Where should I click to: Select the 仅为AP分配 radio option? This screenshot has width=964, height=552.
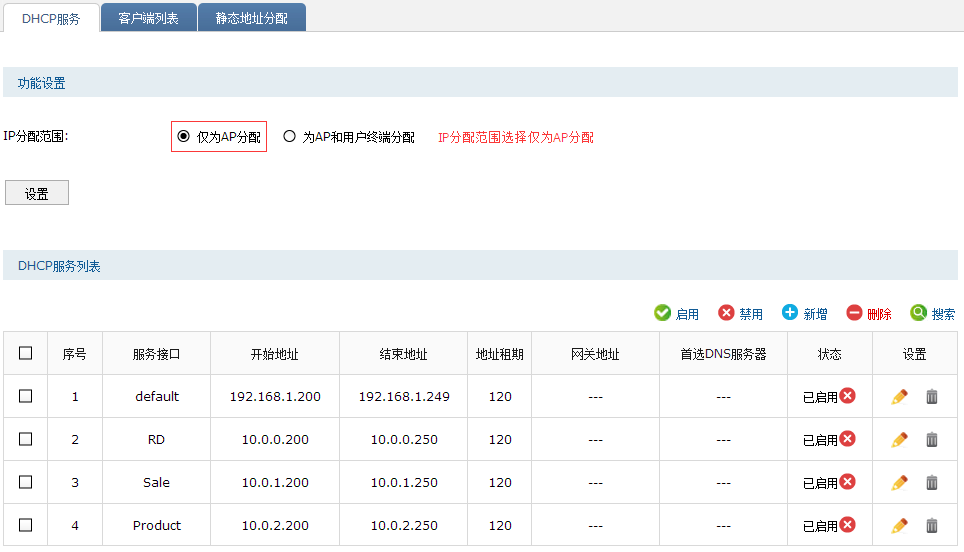183,136
